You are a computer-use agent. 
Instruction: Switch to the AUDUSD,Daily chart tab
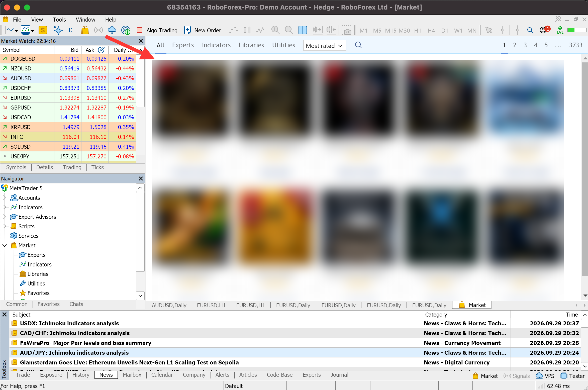(169, 305)
